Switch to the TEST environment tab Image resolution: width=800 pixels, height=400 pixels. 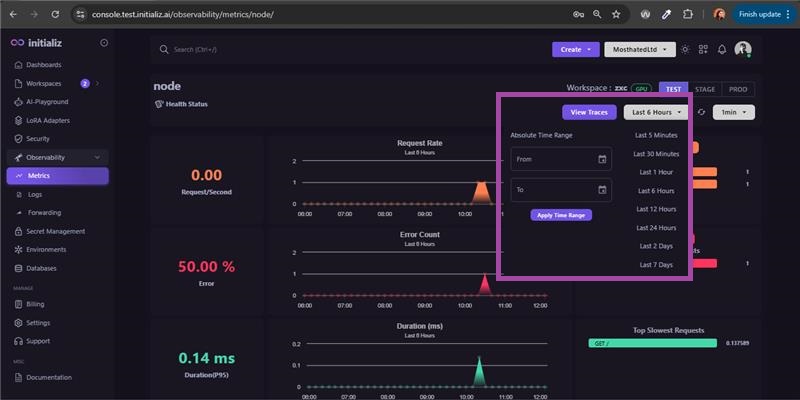point(673,89)
